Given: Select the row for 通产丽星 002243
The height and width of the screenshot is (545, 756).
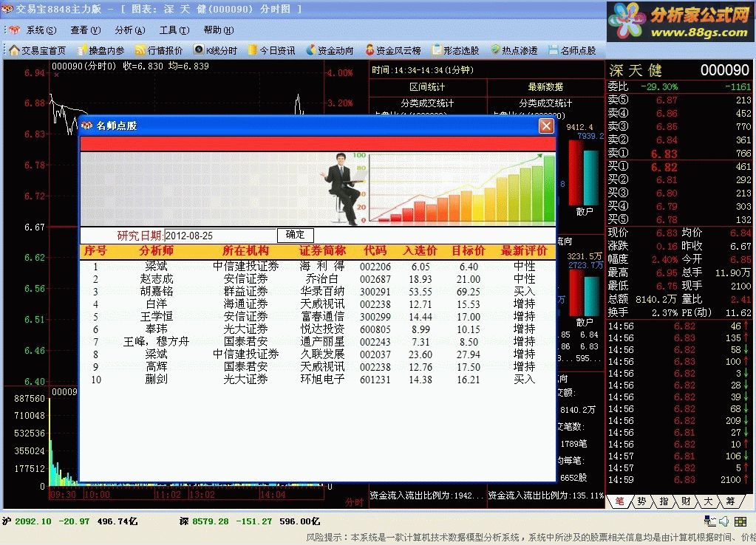Looking at the screenshot, I should [x=318, y=342].
